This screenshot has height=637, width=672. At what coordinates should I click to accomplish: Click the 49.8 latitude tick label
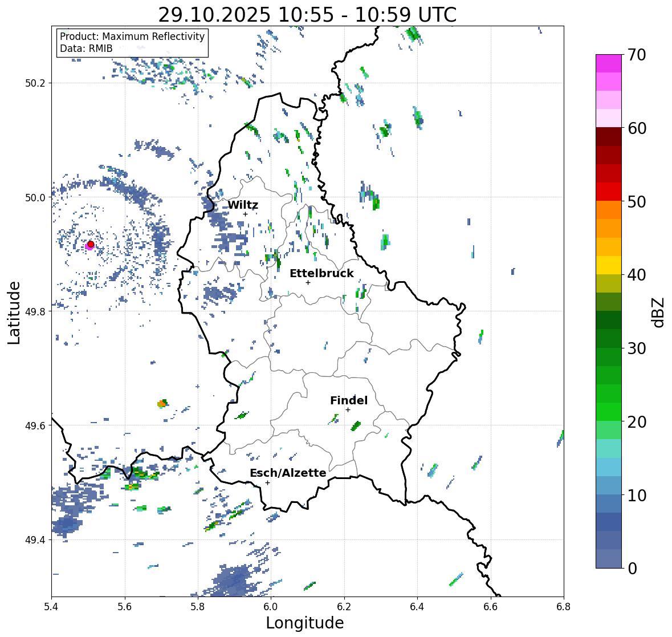point(35,311)
